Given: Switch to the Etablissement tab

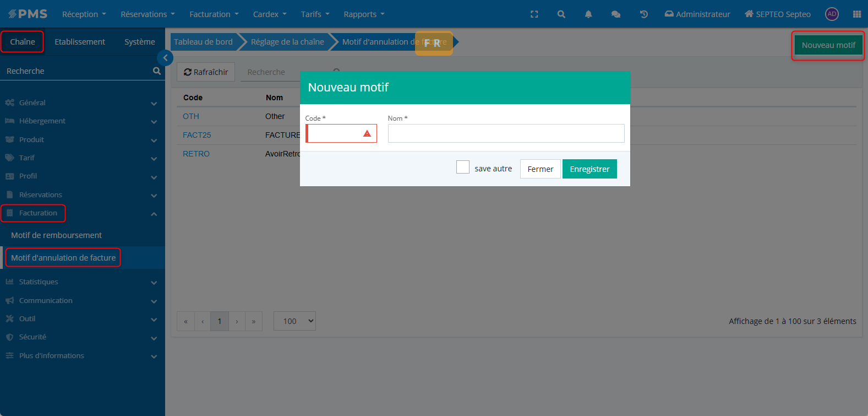Looking at the screenshot, I should coord(80,42).
